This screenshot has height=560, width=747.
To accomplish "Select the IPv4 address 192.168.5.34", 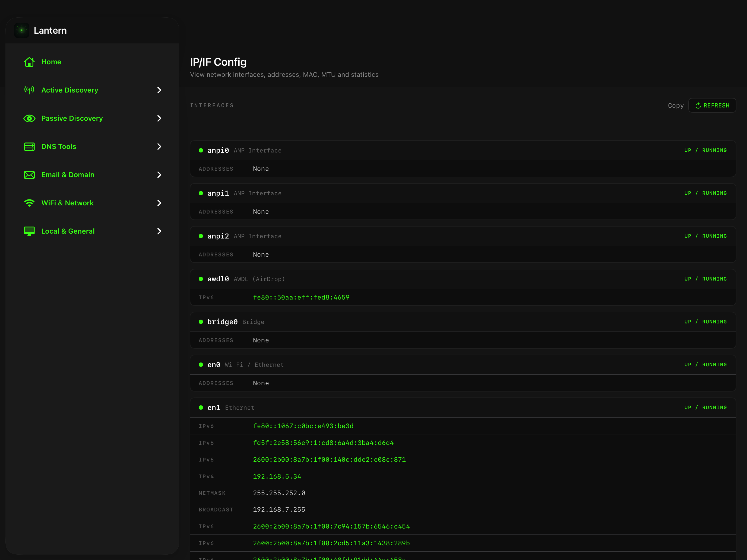I will point(277,476).
